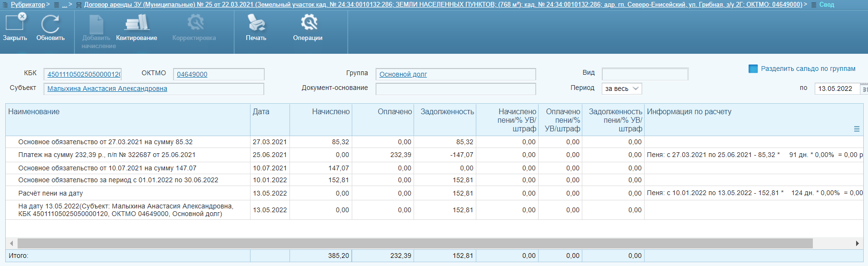Open the Рубрикатор breadcrumb link
This screenshot has width=868, height=266.
pyautogui.click(x=28, y=4)
